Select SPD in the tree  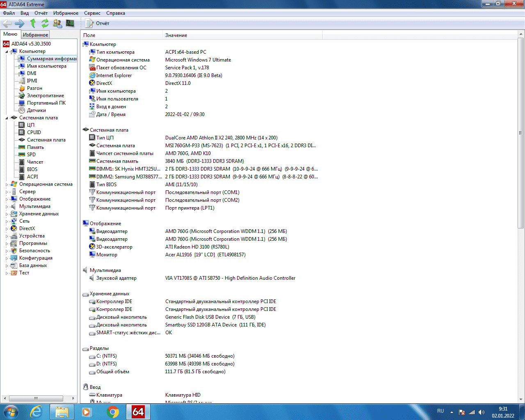(31, 155)
